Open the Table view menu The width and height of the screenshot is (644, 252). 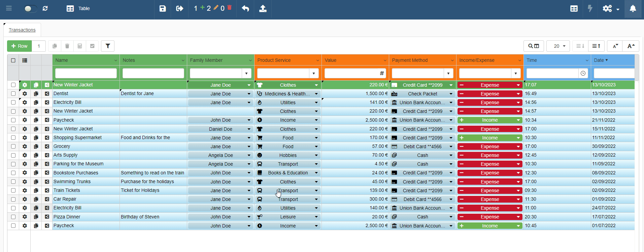(78, 8)
